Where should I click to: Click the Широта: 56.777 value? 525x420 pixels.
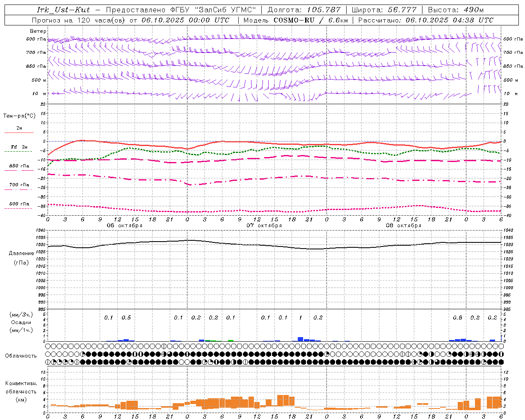tap(384, 10)
